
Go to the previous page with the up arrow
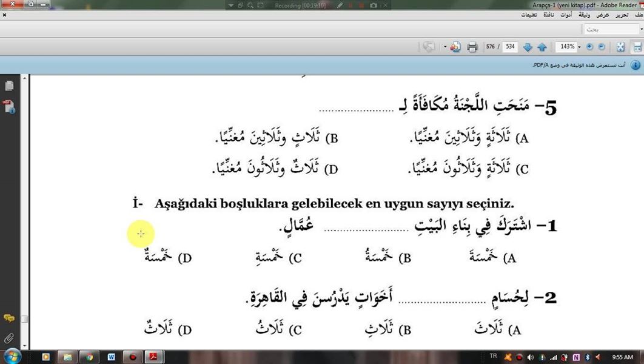point(542,47)
